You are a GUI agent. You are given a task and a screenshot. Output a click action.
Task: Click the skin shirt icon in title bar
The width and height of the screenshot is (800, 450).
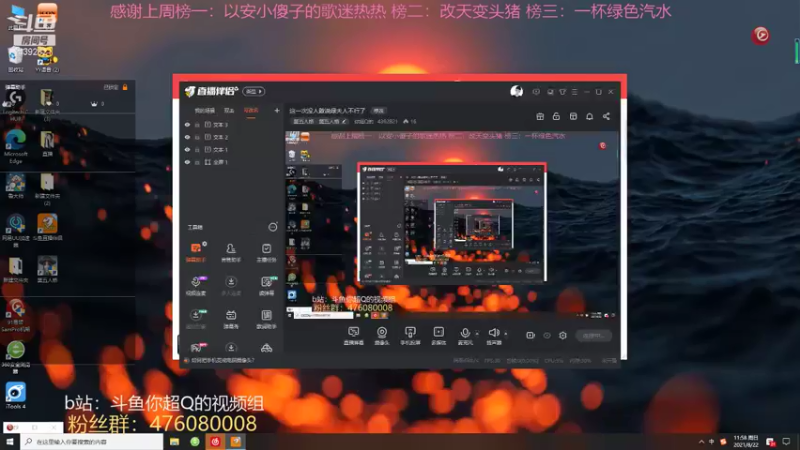pos(562,92)
